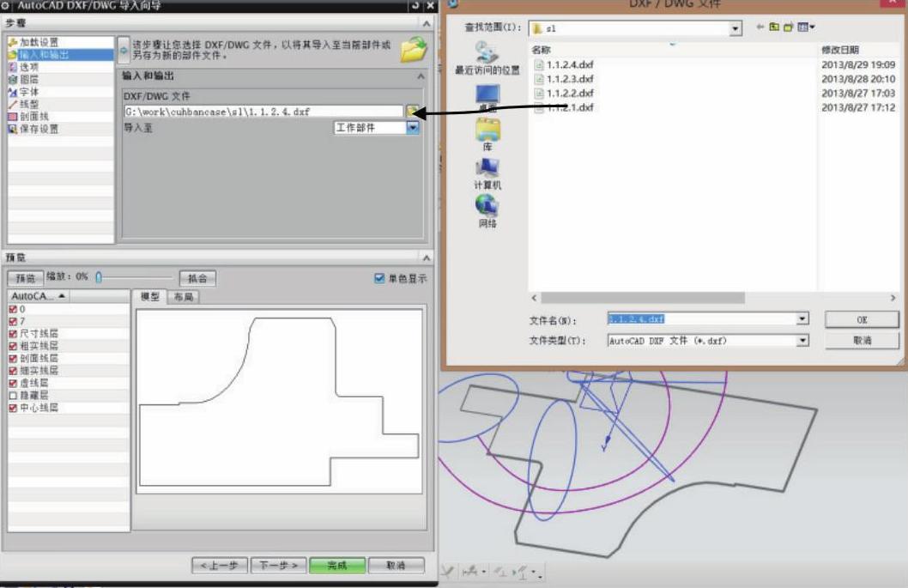Screen dimensions: 908x588
Task: Select the 输入和输出 step
Action: click(61, 54)
